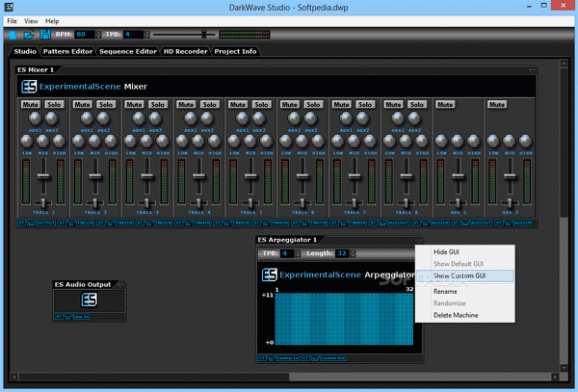This screenshot has height=392, width=578.
Task: Click the Line In jack on ES Audio Output
Action: click(72, 317)
